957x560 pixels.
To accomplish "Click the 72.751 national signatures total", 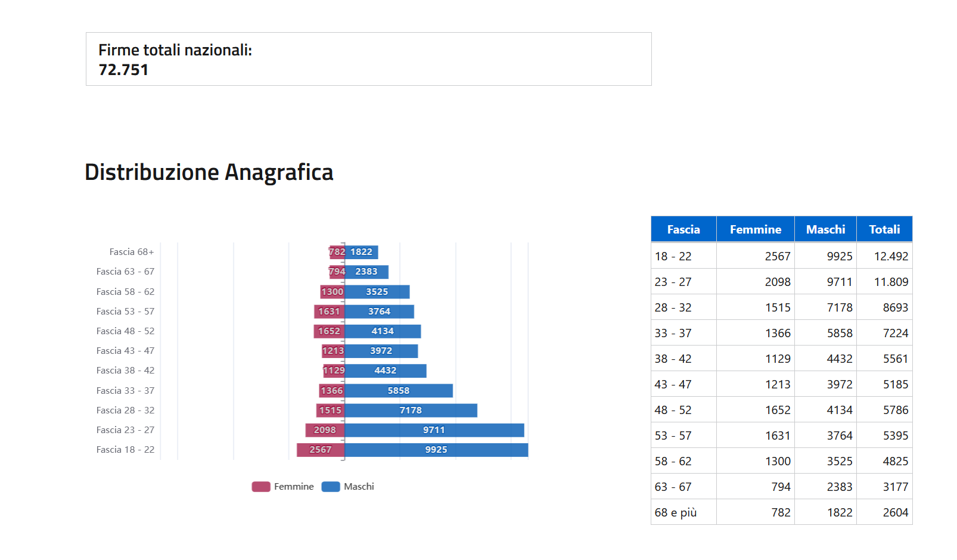I will (x=123, y=70).
